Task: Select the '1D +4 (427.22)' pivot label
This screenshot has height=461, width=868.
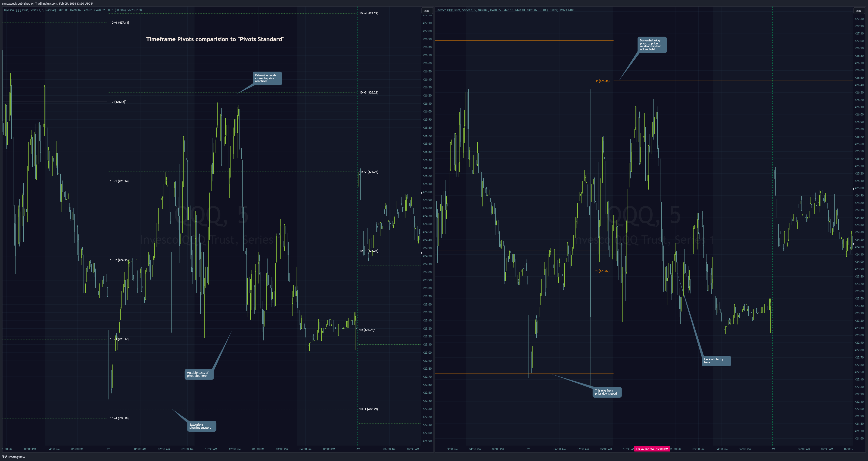Action: pos(369,13)
